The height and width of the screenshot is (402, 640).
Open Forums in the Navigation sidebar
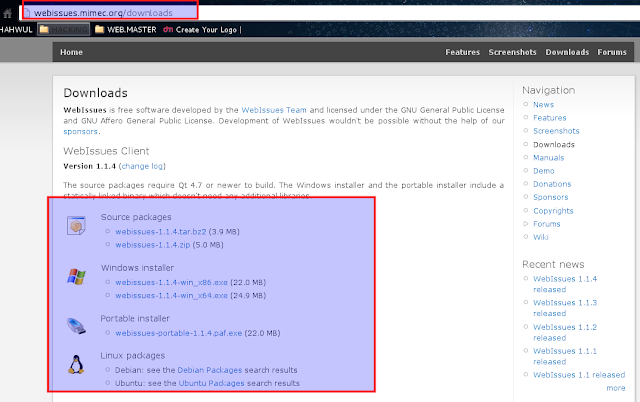[547, 224]
